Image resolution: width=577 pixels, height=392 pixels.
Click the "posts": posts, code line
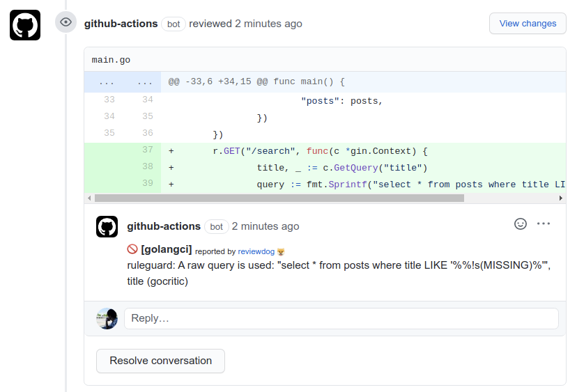tap(342, 101)
